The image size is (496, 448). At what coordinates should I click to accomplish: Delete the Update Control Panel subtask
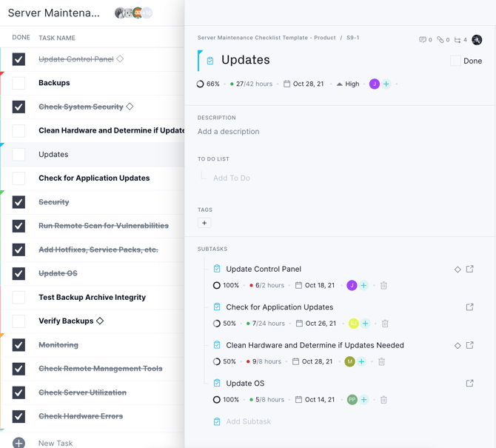tap(383, 285)
